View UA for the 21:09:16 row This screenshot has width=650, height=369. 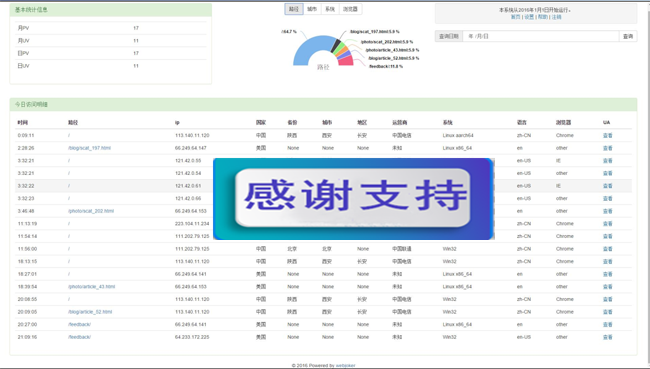pos(607,337)
